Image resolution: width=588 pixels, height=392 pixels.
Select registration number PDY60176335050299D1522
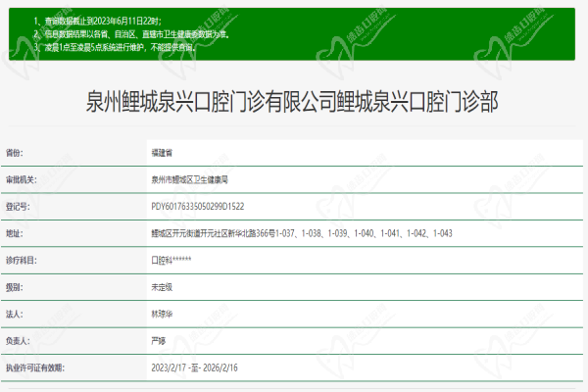[198, 207]
